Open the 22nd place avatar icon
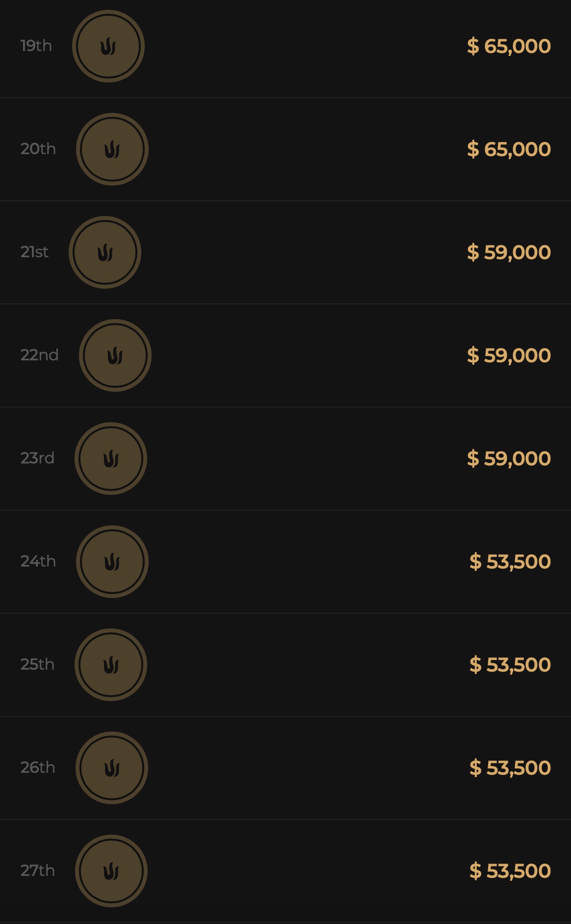The height and width of the screenshot is (924, 571). click(115, 355)
